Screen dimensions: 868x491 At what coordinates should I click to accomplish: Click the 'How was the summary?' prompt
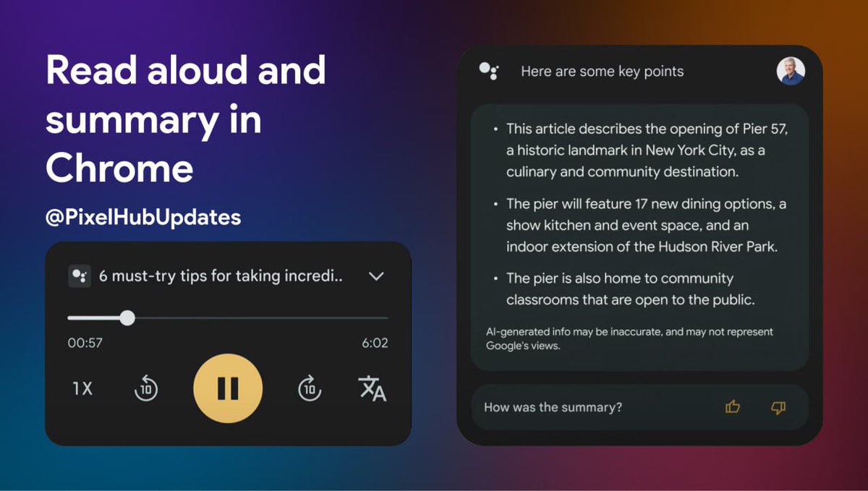tap(553, 407)
